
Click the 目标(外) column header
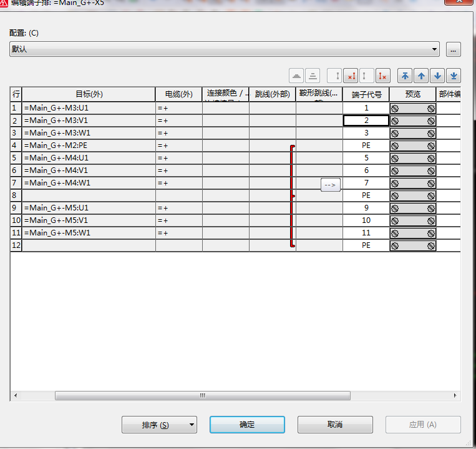point(89,94)
